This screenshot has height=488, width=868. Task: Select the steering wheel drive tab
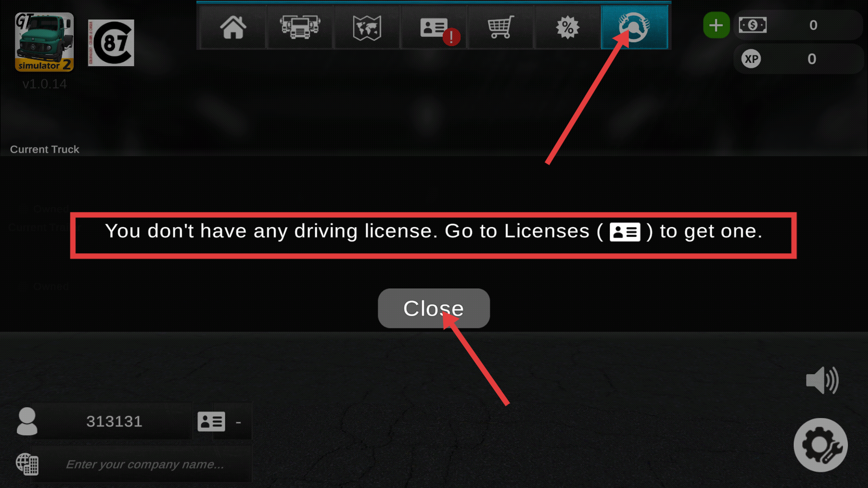(634, 27)
